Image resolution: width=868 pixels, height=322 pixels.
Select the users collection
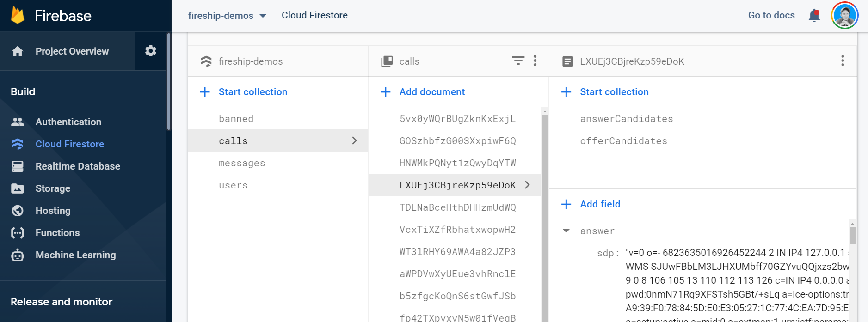pos(233,185)
